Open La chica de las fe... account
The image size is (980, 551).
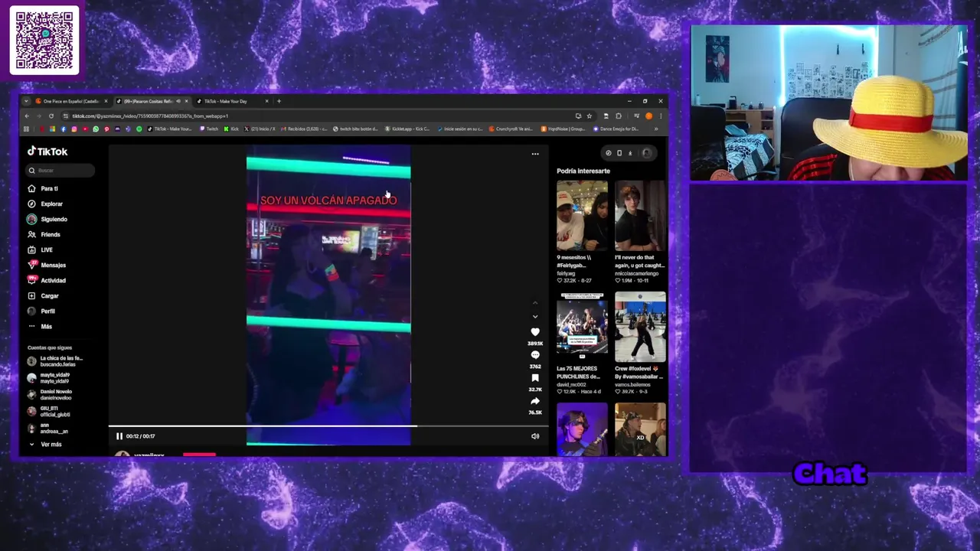[x=55, y=361]
